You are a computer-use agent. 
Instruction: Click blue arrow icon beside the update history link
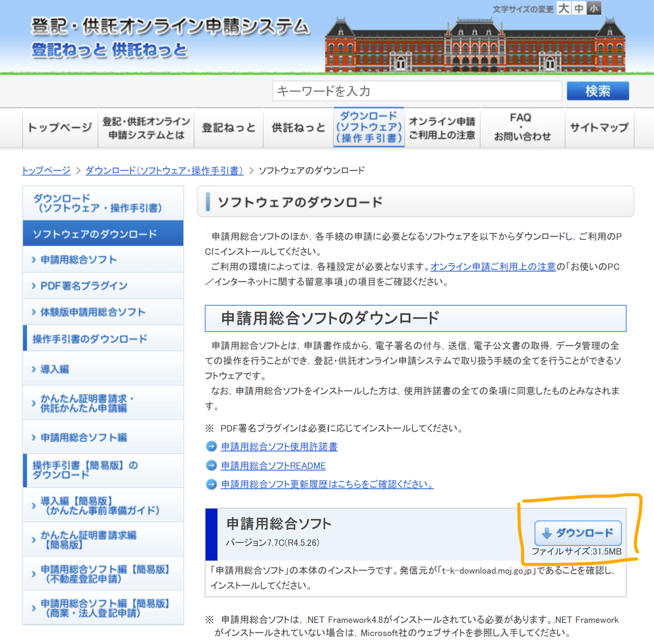(211, 485)
